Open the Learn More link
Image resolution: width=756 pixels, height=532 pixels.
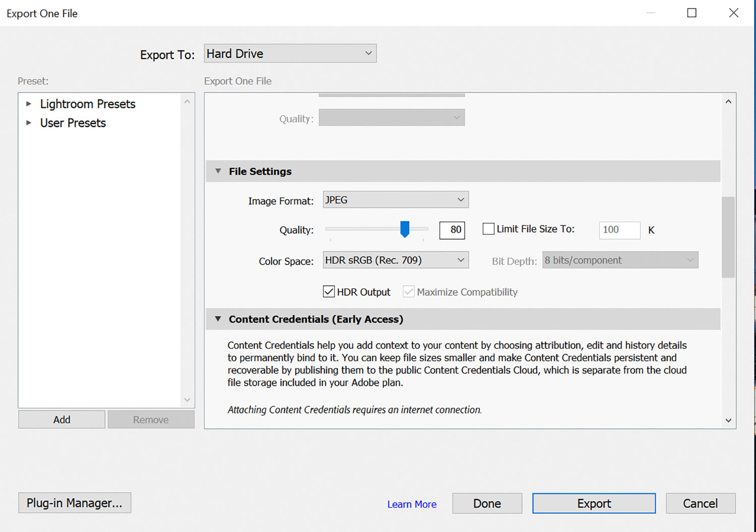(412, 504)
